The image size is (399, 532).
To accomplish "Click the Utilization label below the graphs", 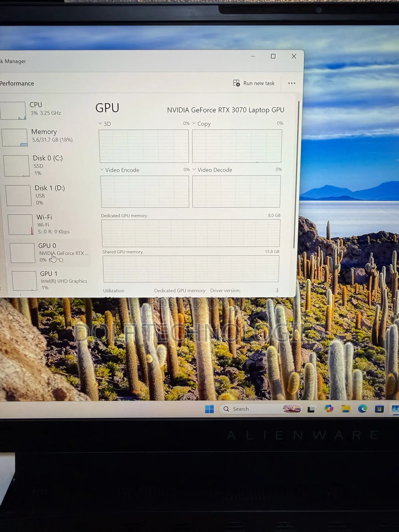I will click(114, 291).
